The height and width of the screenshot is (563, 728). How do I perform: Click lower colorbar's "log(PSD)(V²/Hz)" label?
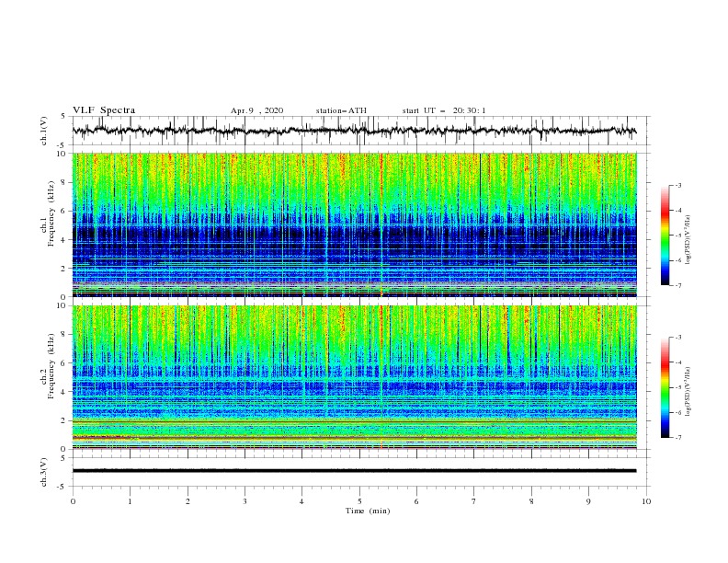click(x=688, y=392)
